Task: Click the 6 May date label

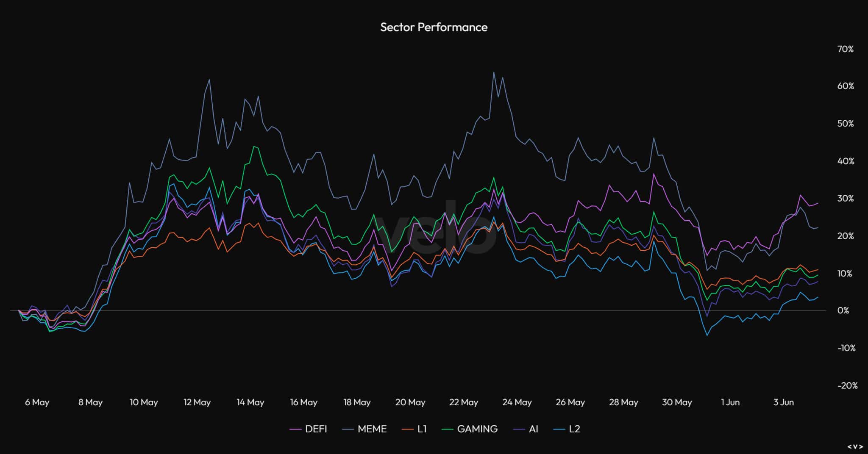Action: (37, 402)
